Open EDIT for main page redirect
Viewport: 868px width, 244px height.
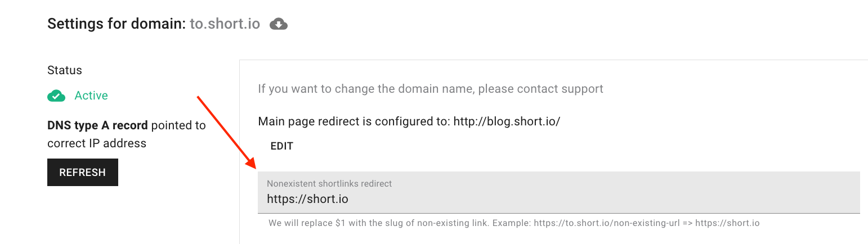282,146
